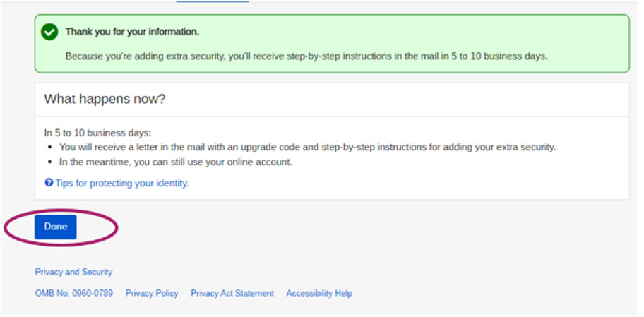Click the bullet dot before "You will receive"
This screenshot has width=644, height=317.
[x=50, y=148]
